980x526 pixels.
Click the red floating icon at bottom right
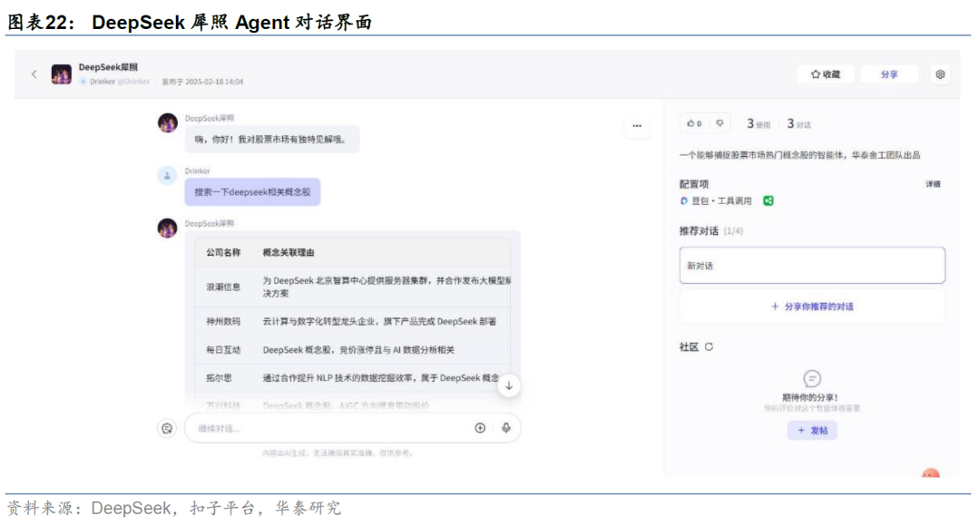point(931,473)
